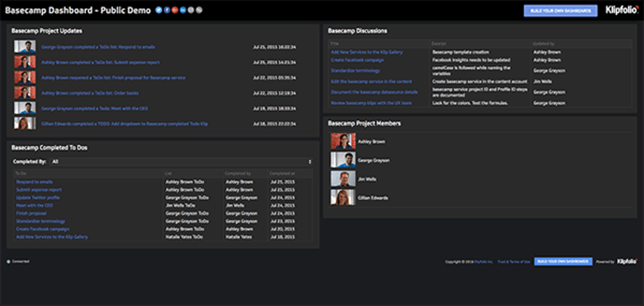
Task: Open Add New Services discussion in Basecamp Discussions
Action: pos(367,52)
